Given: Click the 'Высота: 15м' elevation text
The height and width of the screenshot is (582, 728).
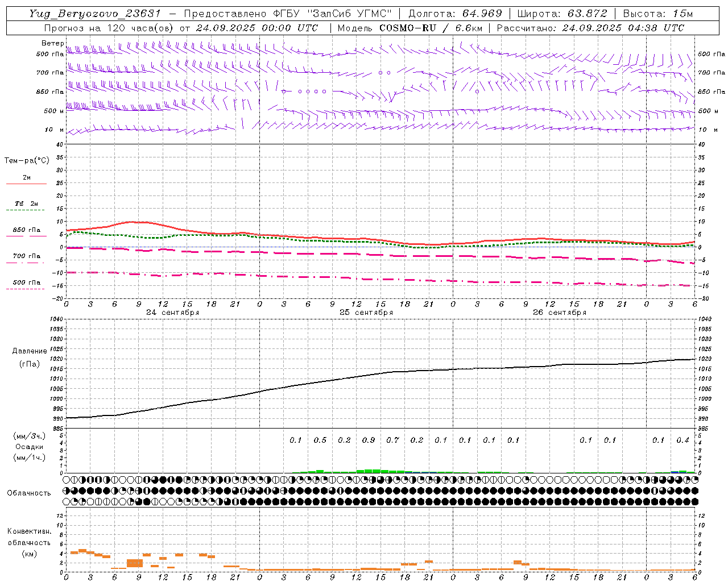Looking at the screenshot, I should (658, 14).
